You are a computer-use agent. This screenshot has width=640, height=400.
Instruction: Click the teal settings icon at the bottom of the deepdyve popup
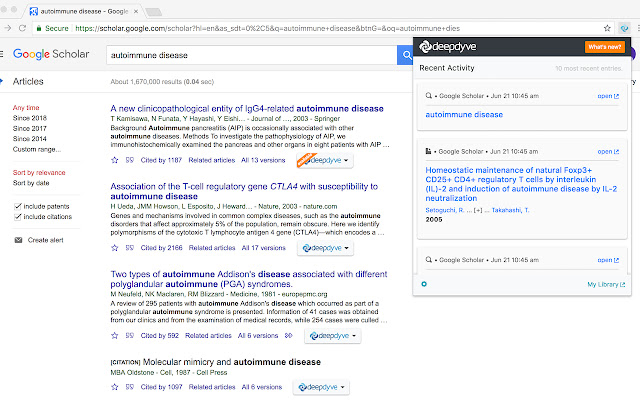[424, 284]
